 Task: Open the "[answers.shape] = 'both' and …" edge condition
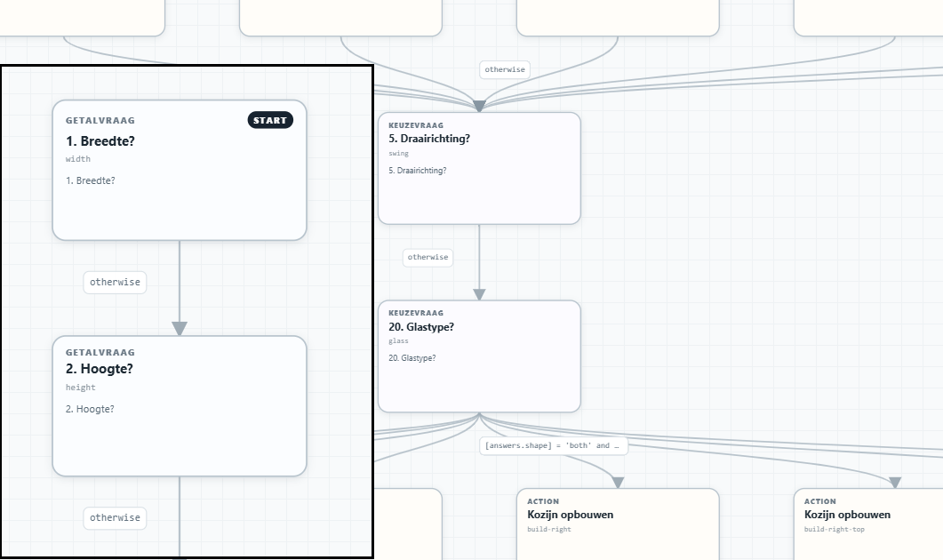click(554, 445)
